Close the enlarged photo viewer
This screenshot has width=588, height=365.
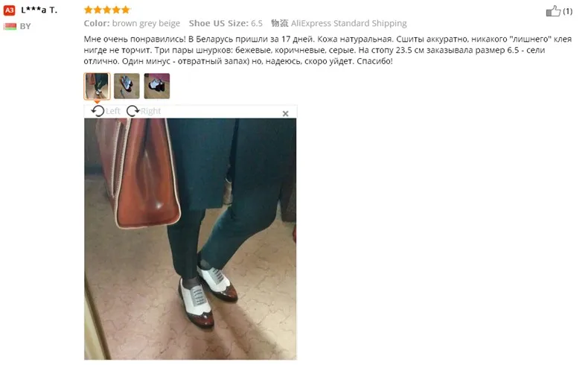pyautogui.click(x=285, y=113)
